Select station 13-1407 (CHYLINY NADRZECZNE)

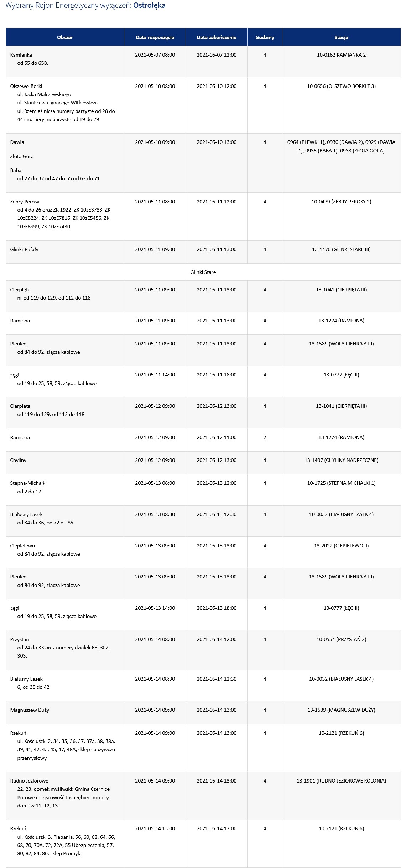341,460
